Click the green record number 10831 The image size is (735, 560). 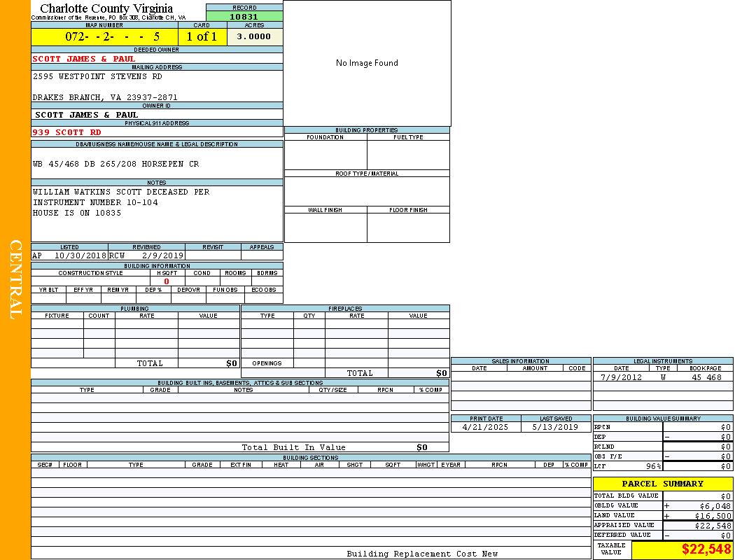(244, 17)
